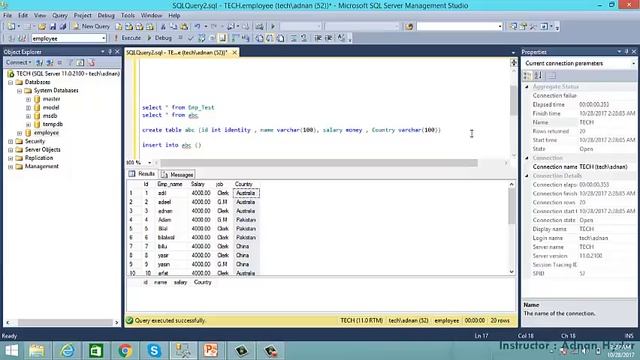Viewport: 640px width, 360px height.
Task: Click the Cut scissors icon
Action: pos(163,27)
